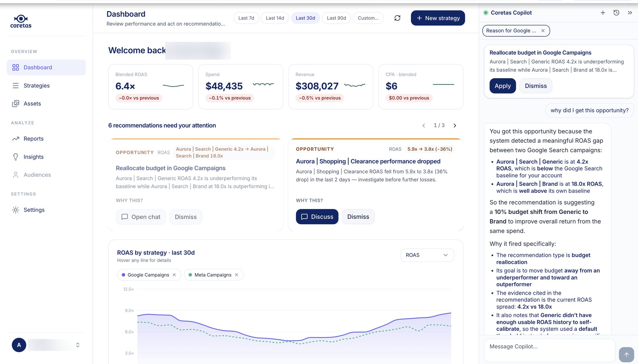Click the user avatar 'A'
Screen dimensions: 638x364
tap(19, 345)
